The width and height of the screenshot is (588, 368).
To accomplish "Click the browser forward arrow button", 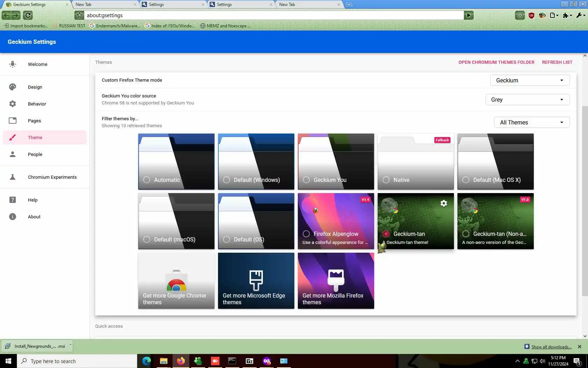I will tap(16, 15).
